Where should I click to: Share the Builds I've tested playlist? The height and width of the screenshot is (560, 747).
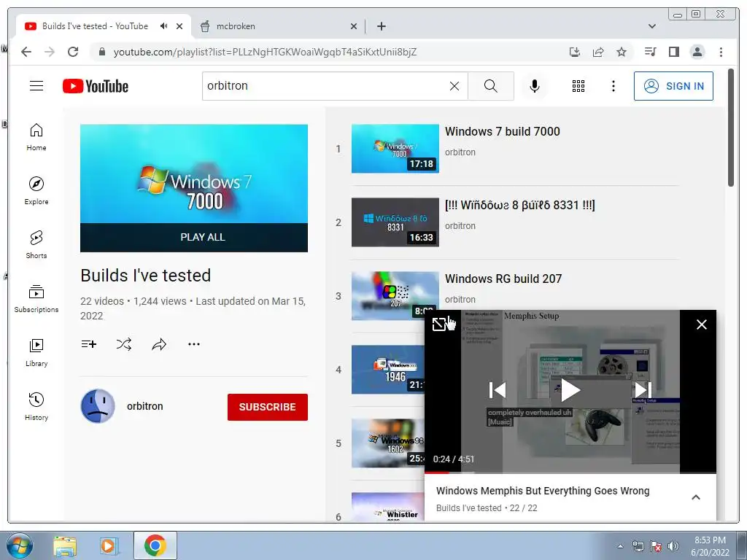tap(158, 344)
